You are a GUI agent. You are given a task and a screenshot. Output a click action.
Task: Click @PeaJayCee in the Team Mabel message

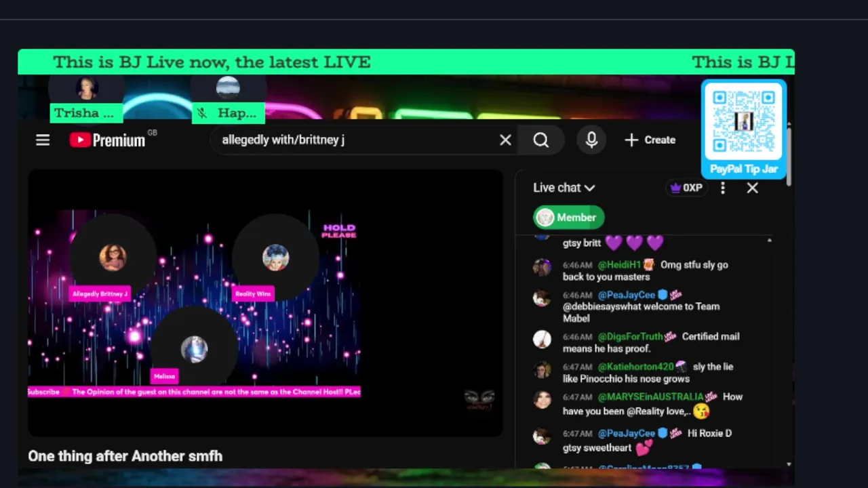[627, 295]
